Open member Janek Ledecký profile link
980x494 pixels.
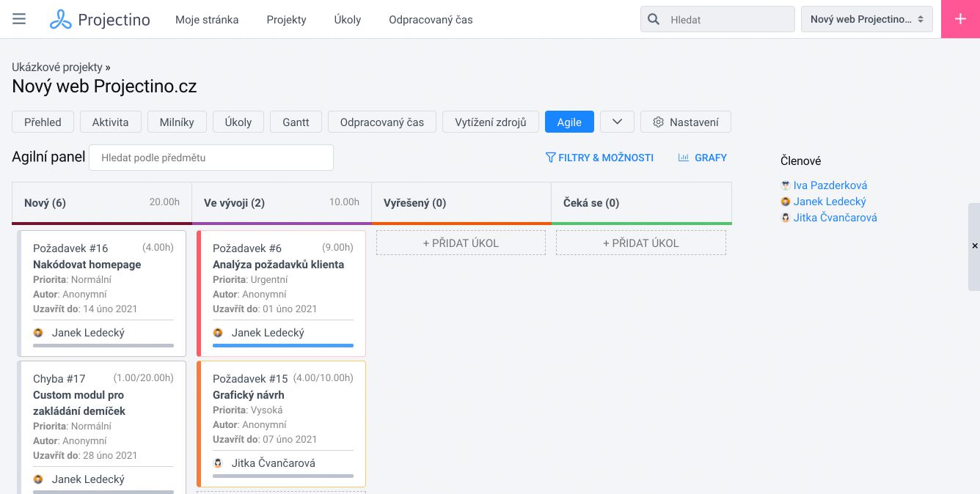(x=830, y=202)
